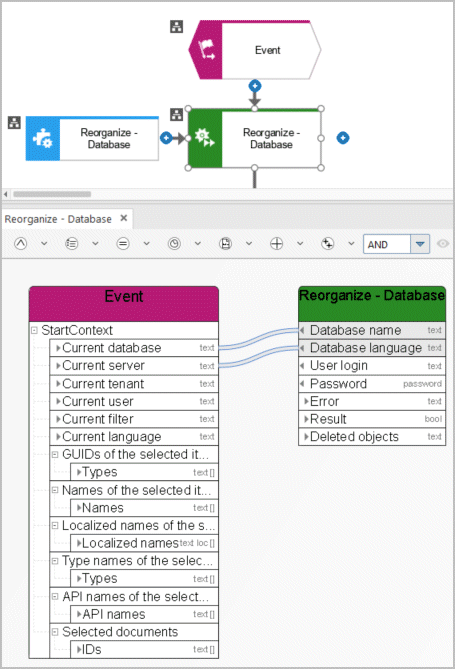
Task: Collapse the Selected documents node
Action: click(x=55, y=632)
